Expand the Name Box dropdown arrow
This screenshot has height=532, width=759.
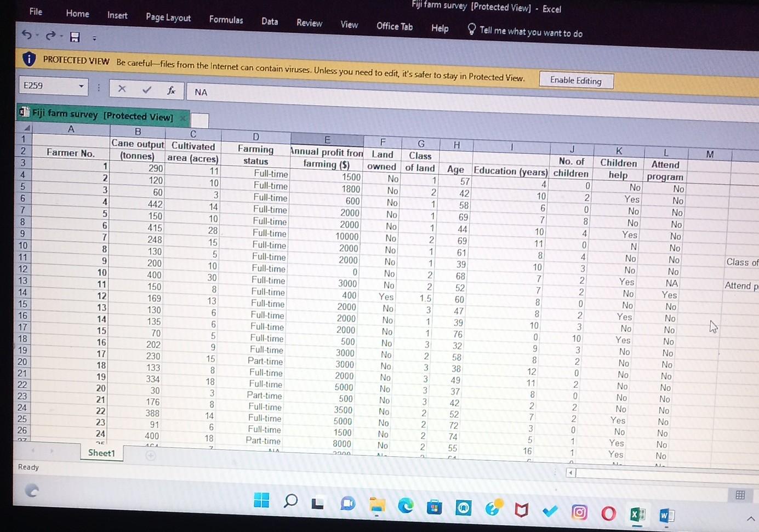coord(81,87)
